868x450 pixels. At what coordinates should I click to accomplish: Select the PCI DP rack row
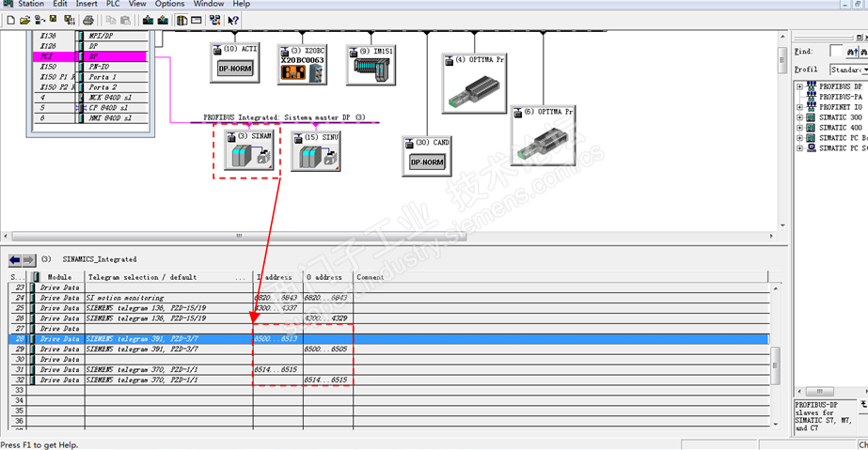click(91, 56)
